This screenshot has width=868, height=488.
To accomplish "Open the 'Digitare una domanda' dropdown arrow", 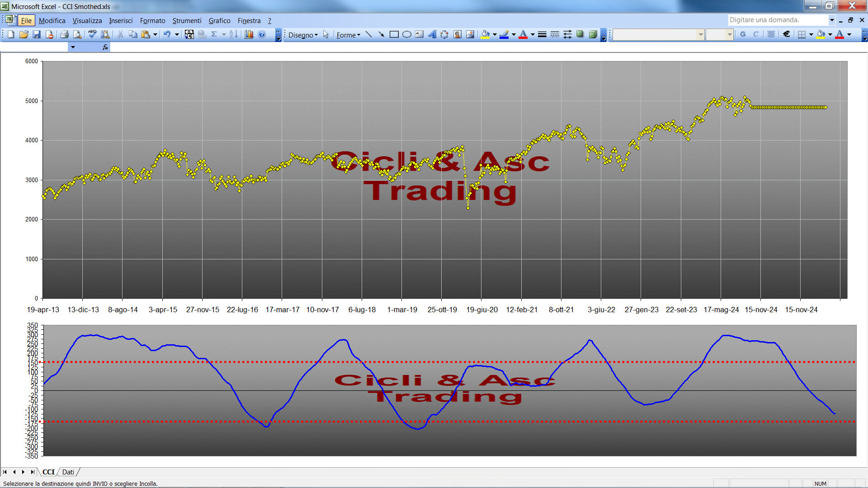I will (831, 20).
